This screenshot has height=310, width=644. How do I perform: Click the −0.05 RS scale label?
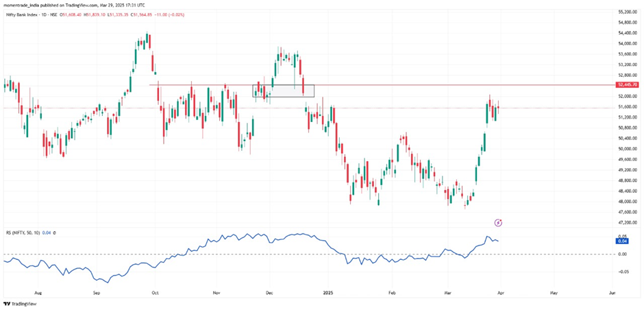(x=623, y=272)
